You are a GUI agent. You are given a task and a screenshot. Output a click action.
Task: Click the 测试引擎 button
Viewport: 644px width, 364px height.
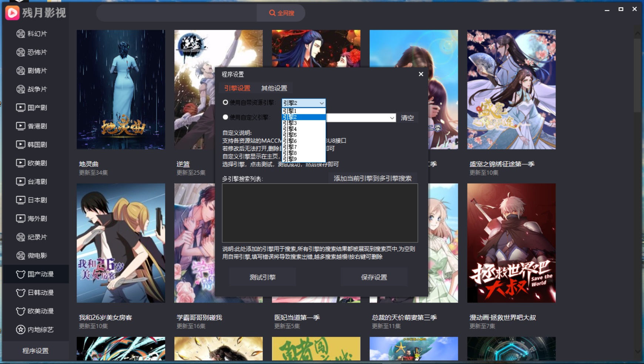262,277
